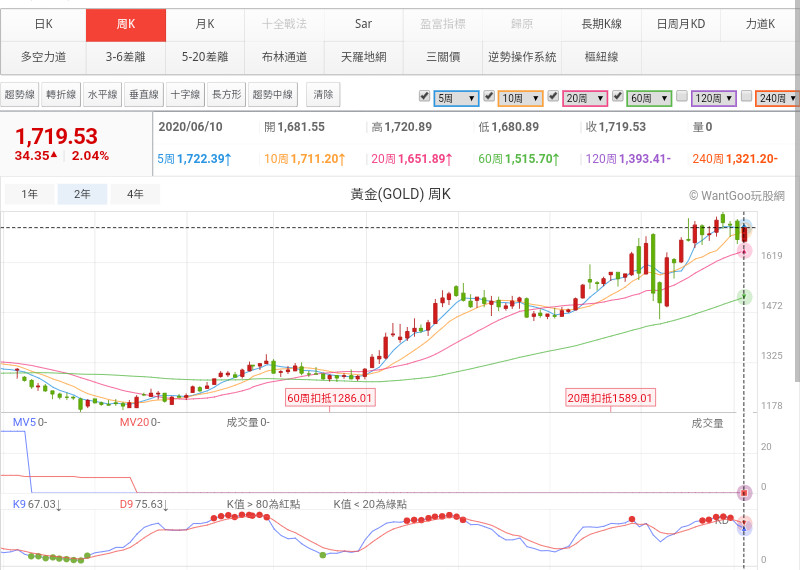Expand the 60周 period dropdown
The image size is (800, 570).
click(649, 98)
